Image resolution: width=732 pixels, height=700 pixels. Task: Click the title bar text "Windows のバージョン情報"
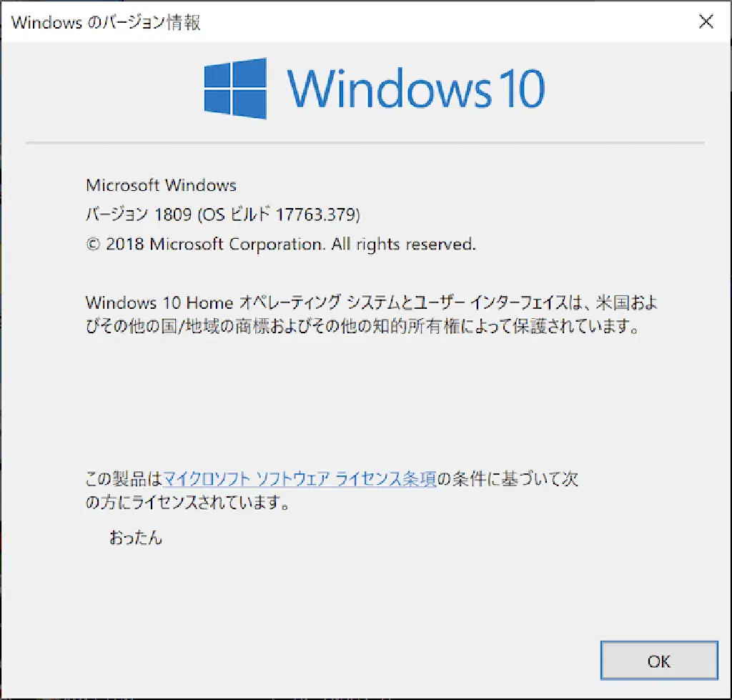coord(106,22)
